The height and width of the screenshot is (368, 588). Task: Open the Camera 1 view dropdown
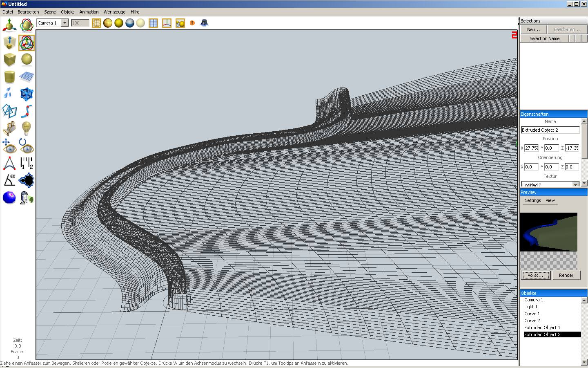click(65, 23)
